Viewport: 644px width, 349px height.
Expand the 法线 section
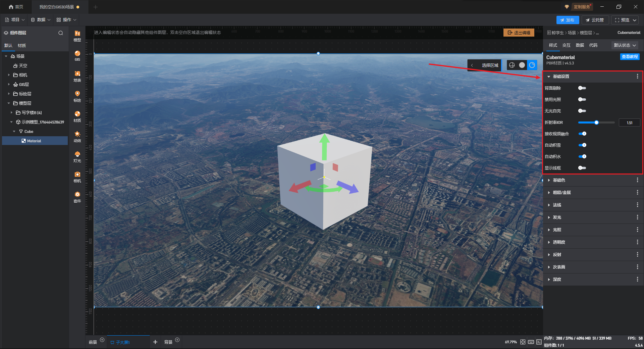pos(549,205)
